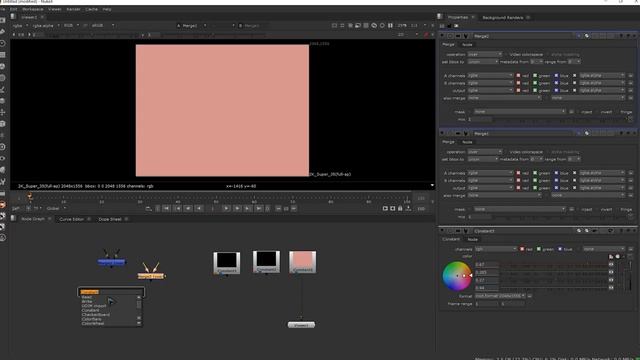Choose ColorWheel in node creation list
640x360 pixels.
click(x=93, y=323)
